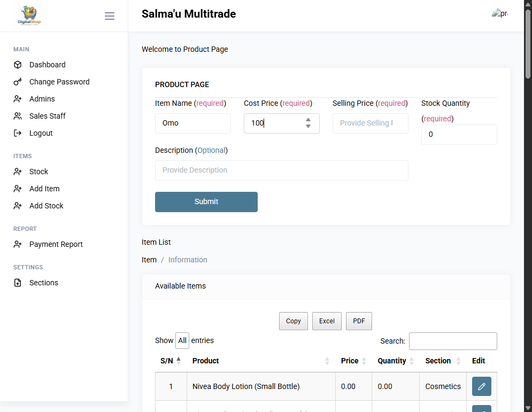Image resolution: width=532 pixels, height=412 pixels.
Task: Click the Admins user-plus icon
Action: [x=18, y=99]
